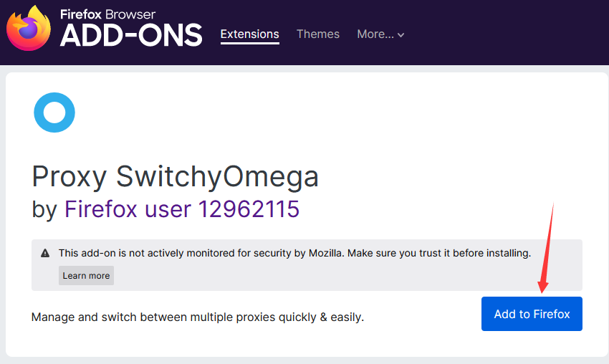
Task: Click the Firefox Browser text in the header
Action: tap(107, 14)
